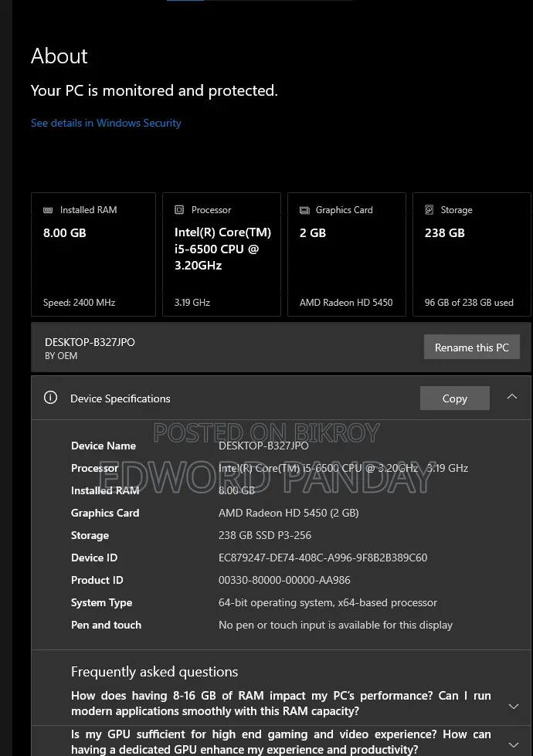Collapse the Device Specifications section
533x756 pixels.
point(512,397)
